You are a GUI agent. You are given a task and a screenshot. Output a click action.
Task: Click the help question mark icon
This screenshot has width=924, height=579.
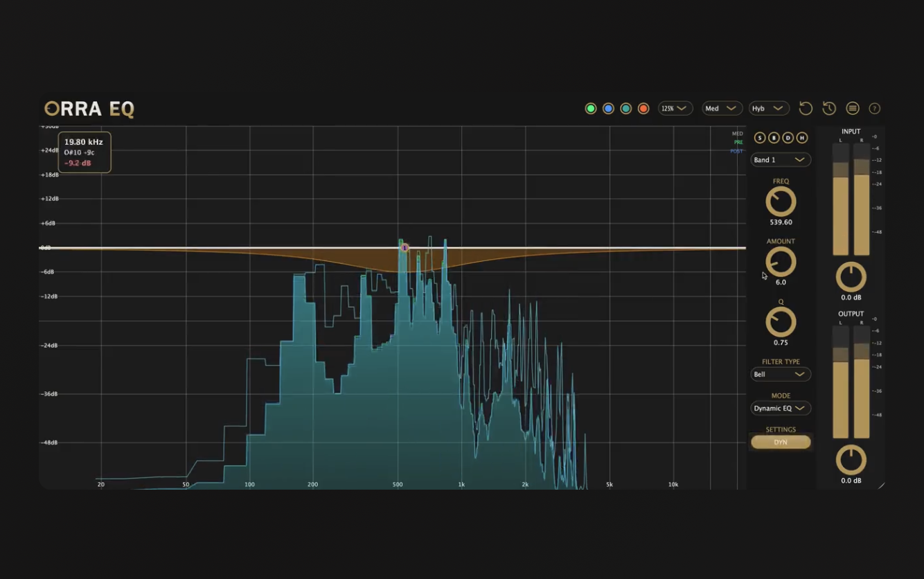pos(875,109)
